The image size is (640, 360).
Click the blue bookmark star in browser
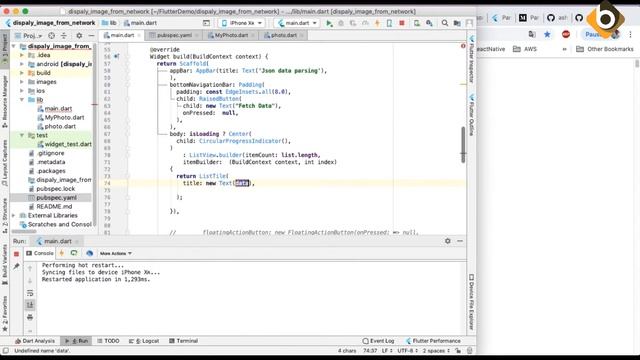point(547,34)
